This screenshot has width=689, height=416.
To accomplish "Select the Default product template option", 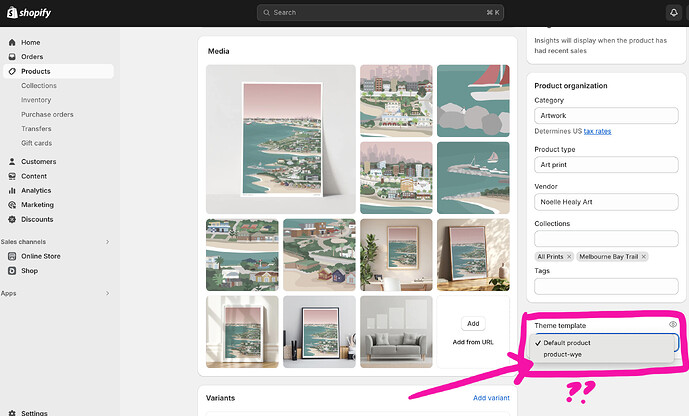I will (x=602, y=343).
